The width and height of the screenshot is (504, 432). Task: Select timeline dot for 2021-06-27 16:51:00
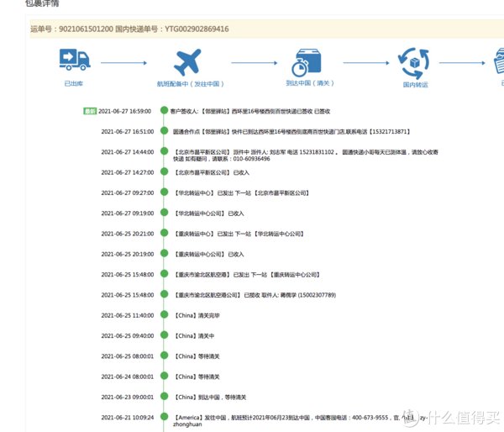[165, 130]
